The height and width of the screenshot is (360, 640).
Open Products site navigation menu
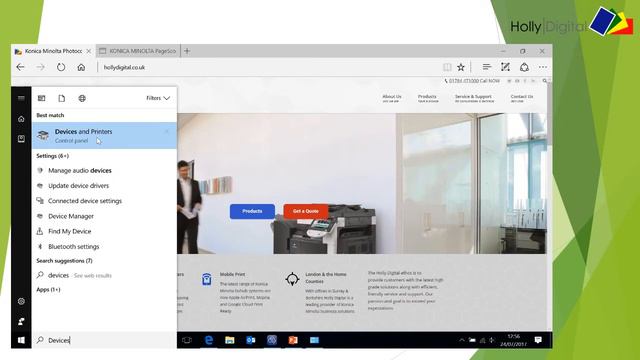click(x=428, y=98)
